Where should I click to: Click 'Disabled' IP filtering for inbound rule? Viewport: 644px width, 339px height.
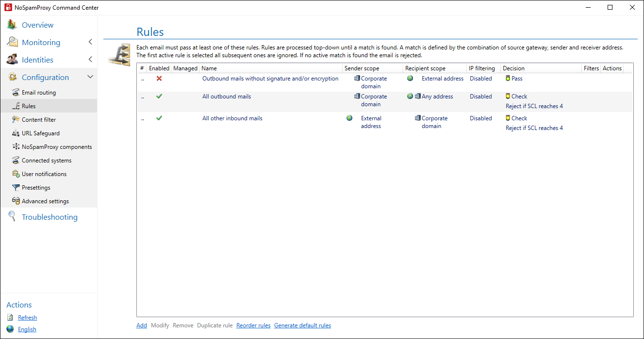(481, 118)
